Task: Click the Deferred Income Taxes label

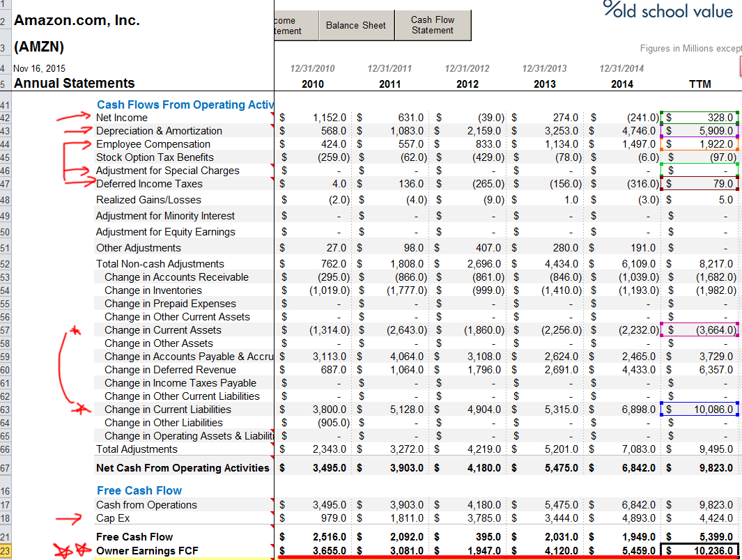Action: [x=149, y=184]
